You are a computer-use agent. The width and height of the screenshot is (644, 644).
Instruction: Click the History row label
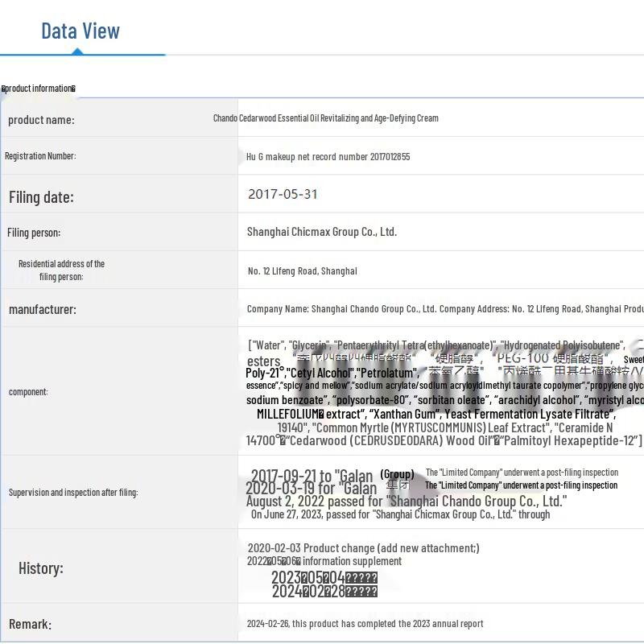pyautogui.click(x=40, y=568)
